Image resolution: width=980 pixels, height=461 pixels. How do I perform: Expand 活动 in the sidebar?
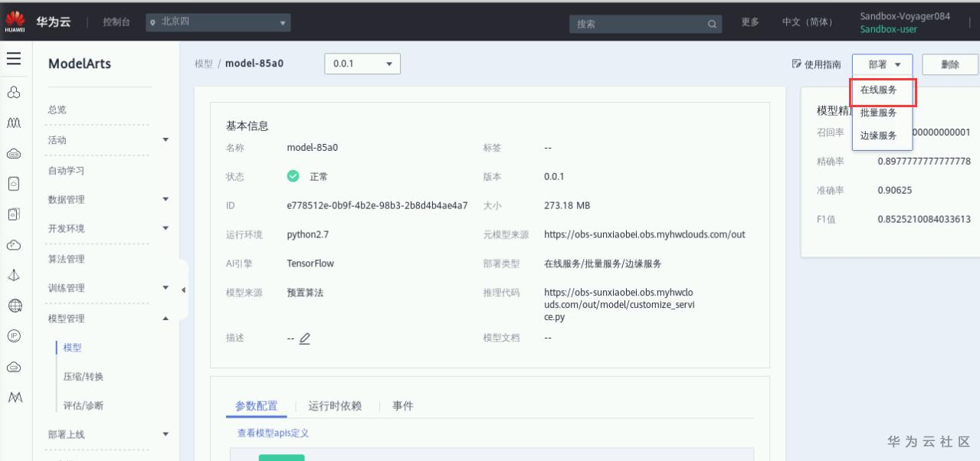coord(166,139)
